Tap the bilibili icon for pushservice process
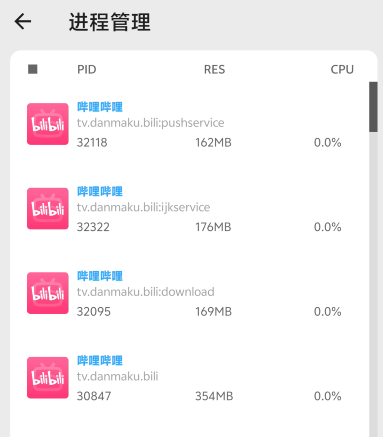 tap(48, 124)
